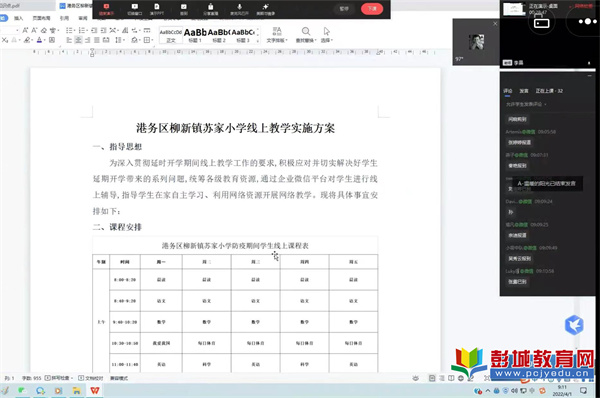The height and width of the screenshot is (398, 600).
Task: Click the decrease indent icon
Action: coord(94,30)
